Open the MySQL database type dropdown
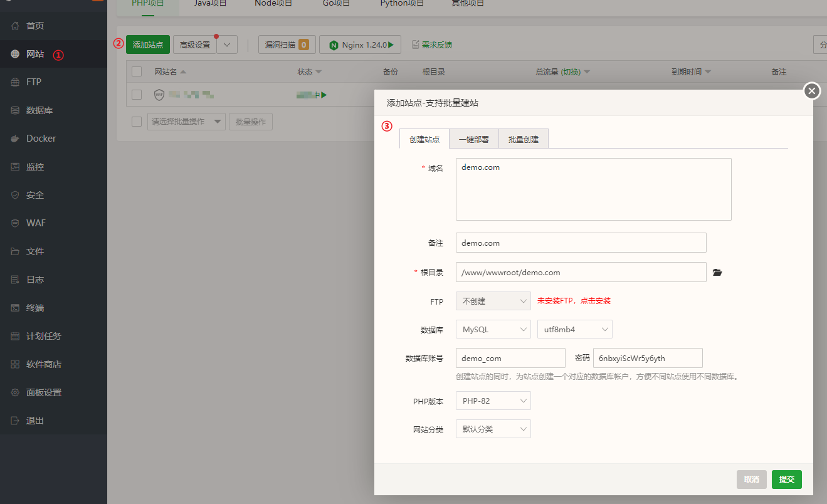 point(493,329)
